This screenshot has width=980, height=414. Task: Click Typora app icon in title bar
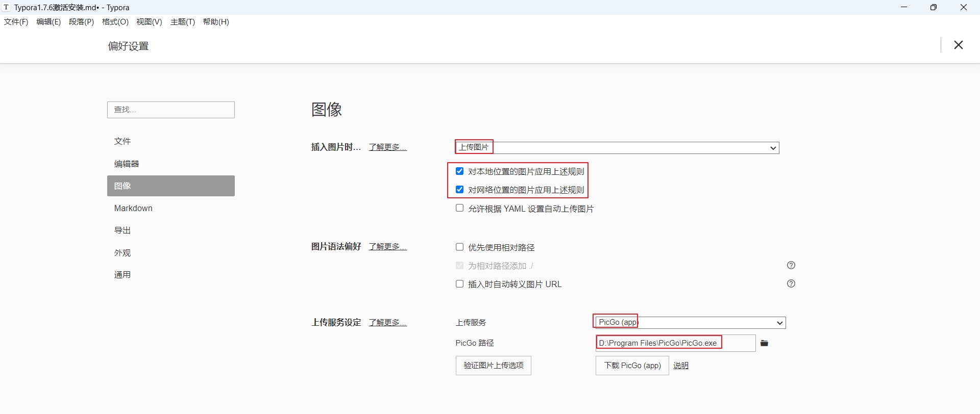tap(6, 7)
